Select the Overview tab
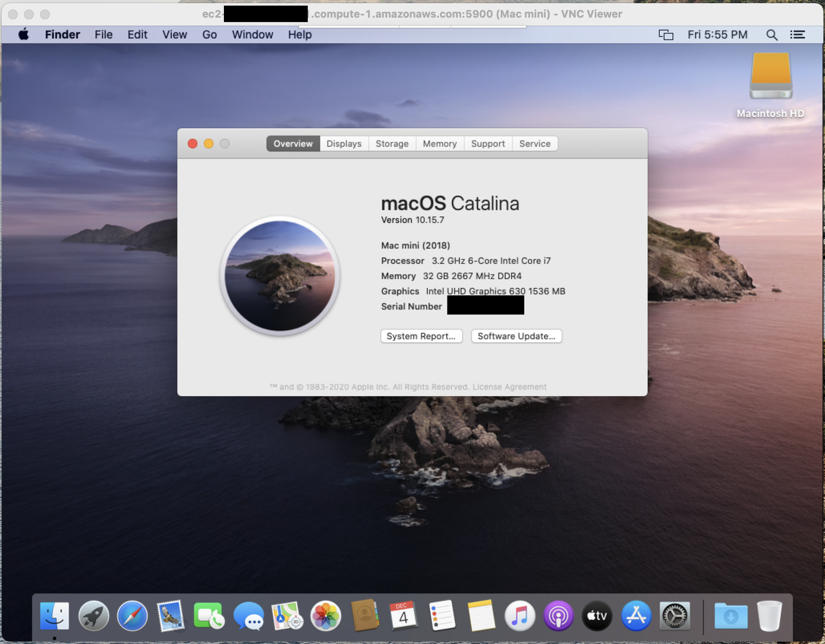The width and height of the screenshot is (825, 644). click(293, 144)
